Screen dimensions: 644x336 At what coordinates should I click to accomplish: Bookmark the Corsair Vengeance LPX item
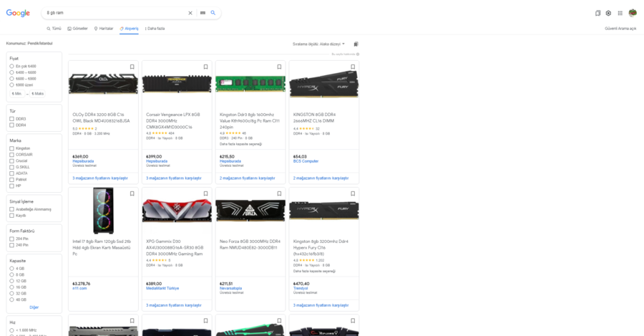pyautogui.click(x=205, y=67)
